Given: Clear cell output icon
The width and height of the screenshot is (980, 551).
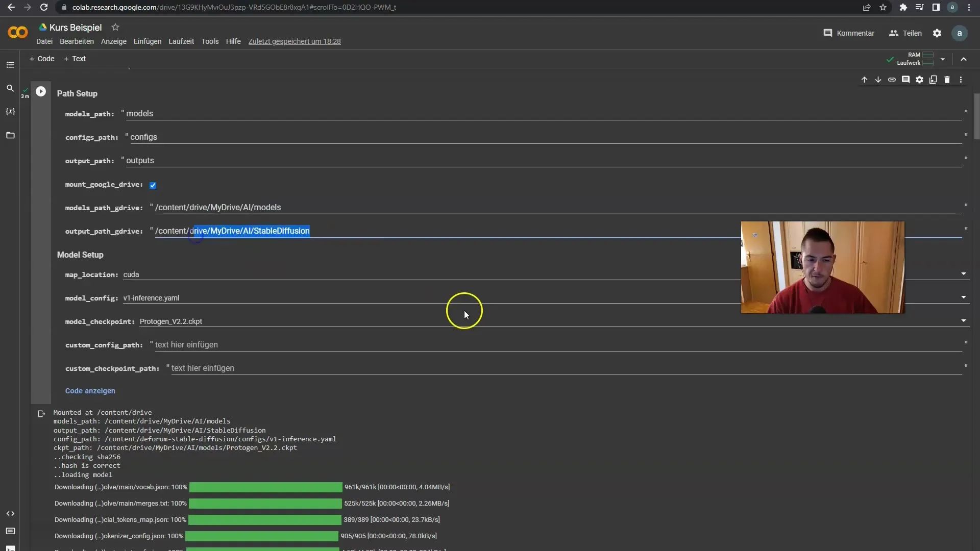Looking at the screenshot, I should (41, 414).
